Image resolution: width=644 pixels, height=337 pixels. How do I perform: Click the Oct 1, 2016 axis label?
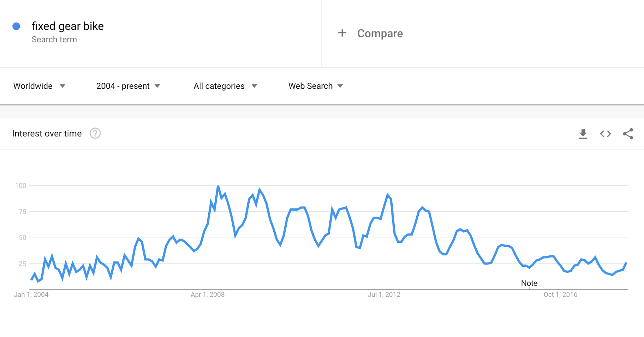click(560, 295)
